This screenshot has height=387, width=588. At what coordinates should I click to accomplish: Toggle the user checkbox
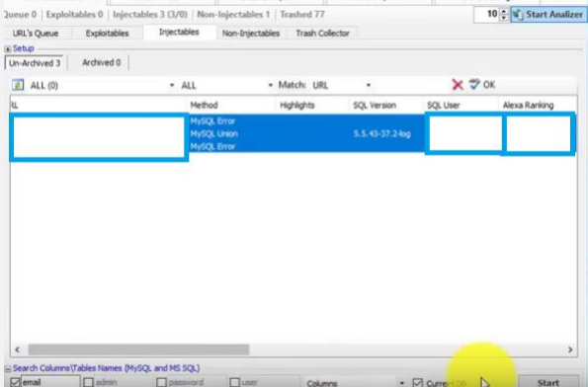click(x=234, y=382)
